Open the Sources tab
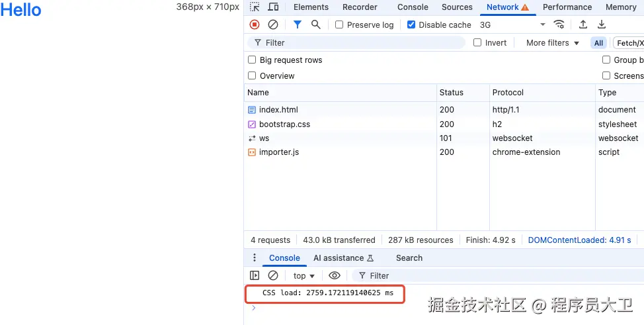 [x=457, y=7]
